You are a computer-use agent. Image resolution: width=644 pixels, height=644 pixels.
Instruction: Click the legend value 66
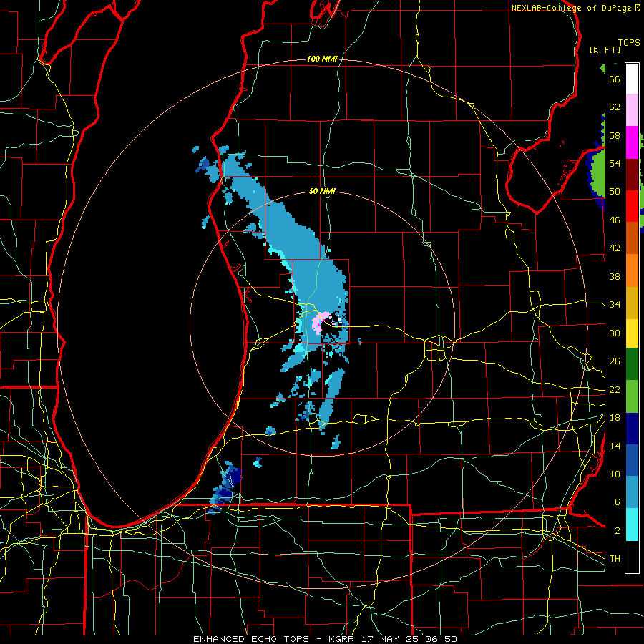pyautogui.click(x=615, y=79)
